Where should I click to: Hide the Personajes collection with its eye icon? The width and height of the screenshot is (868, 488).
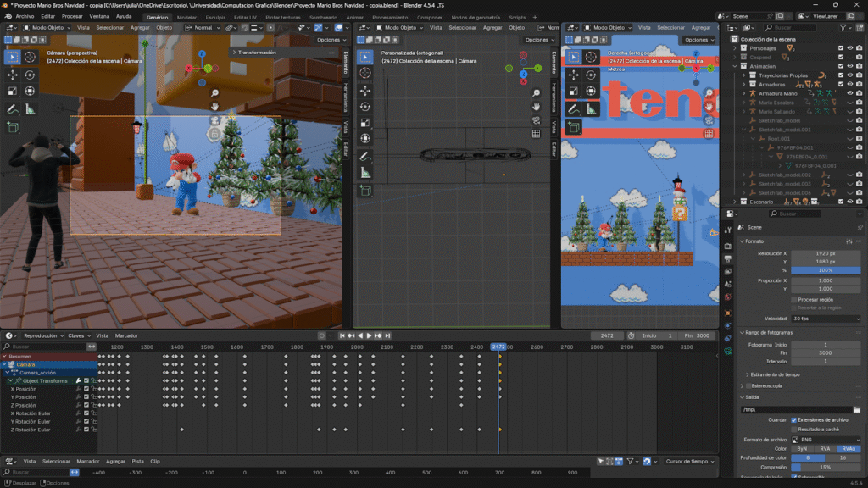pos(850,48)
